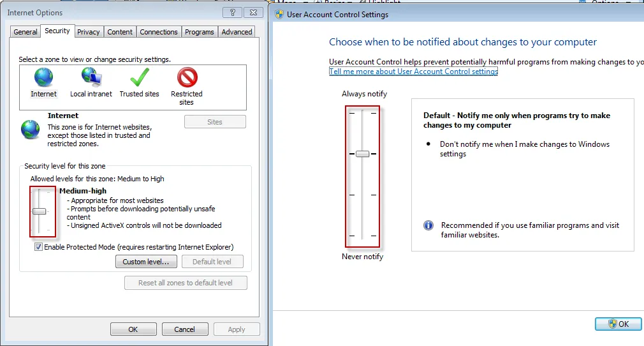Click the 'Security level for this zone' group label
This screenshot has width=644, height=346.
pos(65,166)
